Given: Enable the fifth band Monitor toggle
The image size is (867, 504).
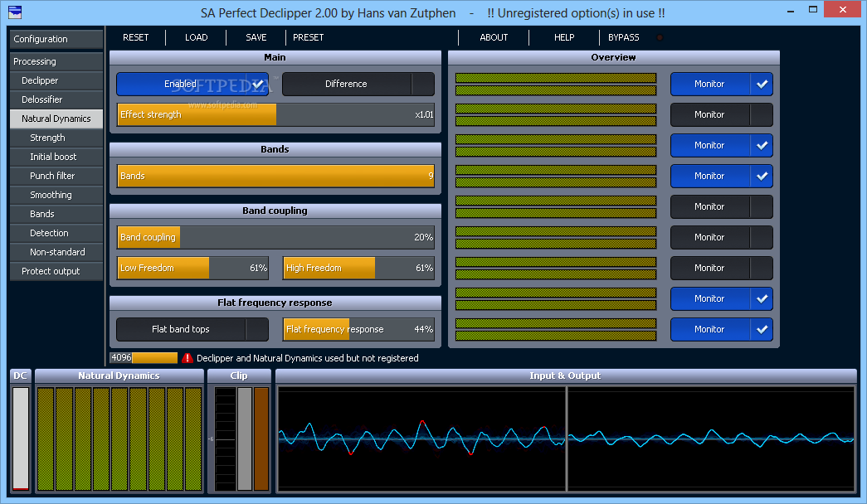Looking at the screenshot, I should pyautogui.click(x=722, y=206).
